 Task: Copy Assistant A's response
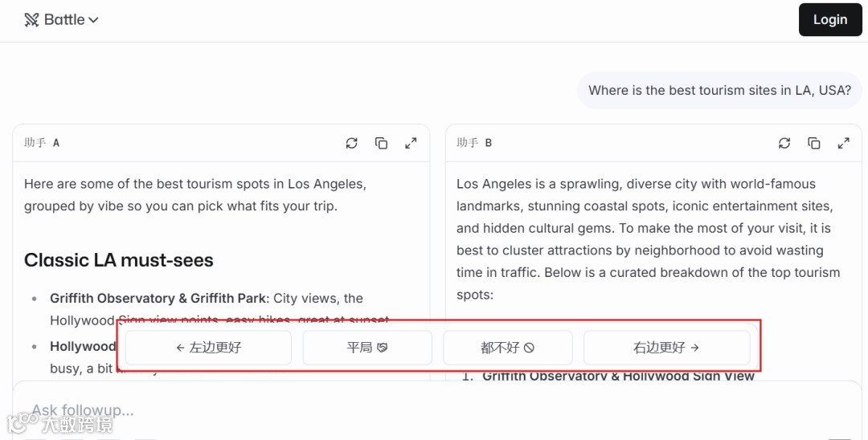pyautogui.click(x=382, y=143)
